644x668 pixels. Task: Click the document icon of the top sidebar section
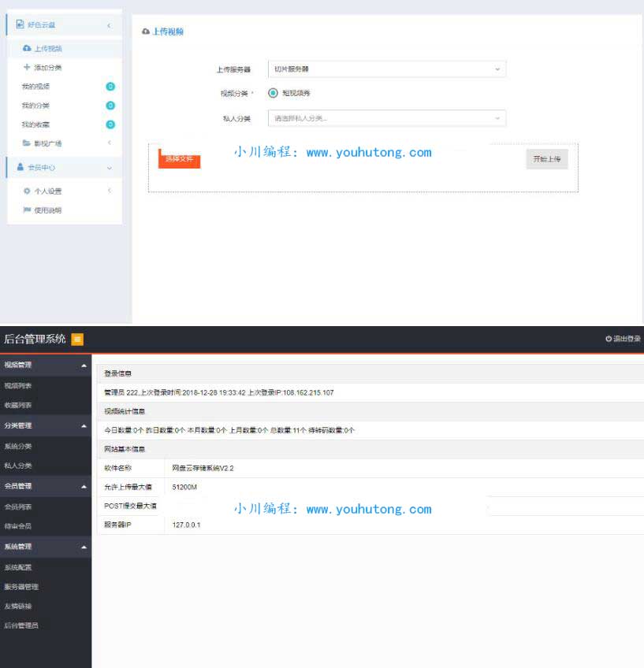(x=20, y=24)
